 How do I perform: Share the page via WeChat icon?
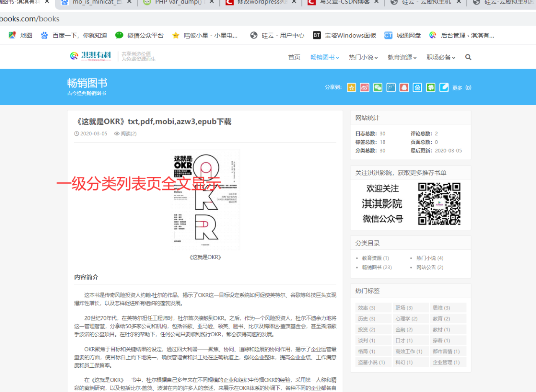(378, 88)
